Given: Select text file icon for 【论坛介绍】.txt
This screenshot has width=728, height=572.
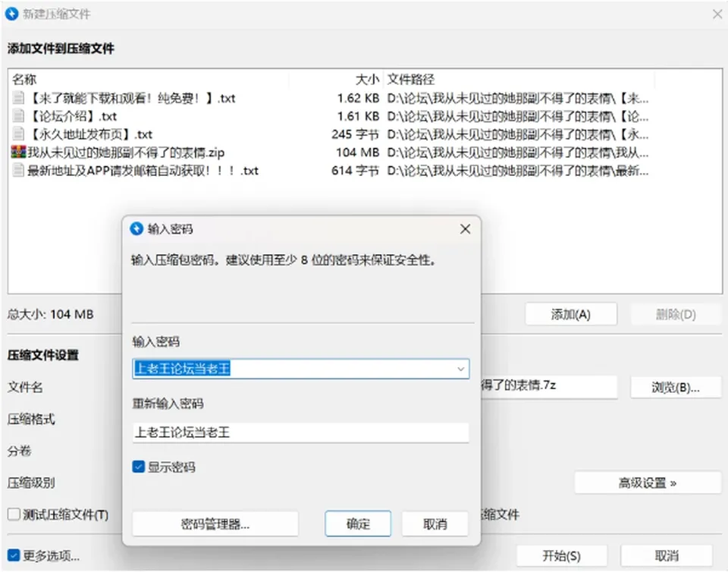Looking at the screenshot, I should tap(18, 116).
